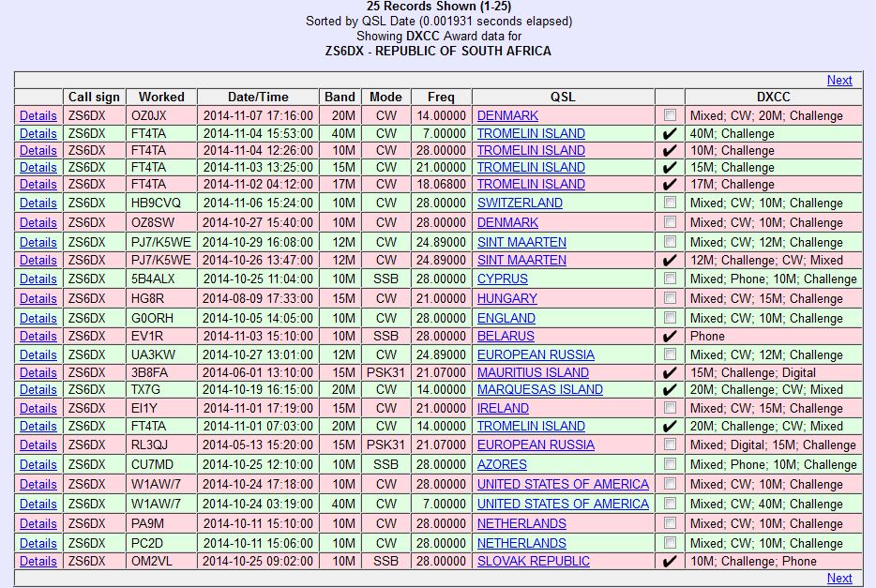This screenshot has width=876, height=588.
Task: Open Details for FT4TA on 40M
Action: tap(38, 133)
